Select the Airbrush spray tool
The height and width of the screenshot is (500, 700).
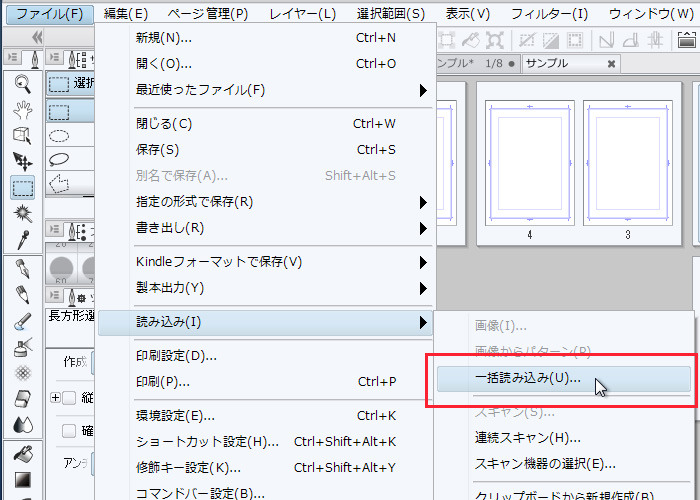[x=22, y=347]
